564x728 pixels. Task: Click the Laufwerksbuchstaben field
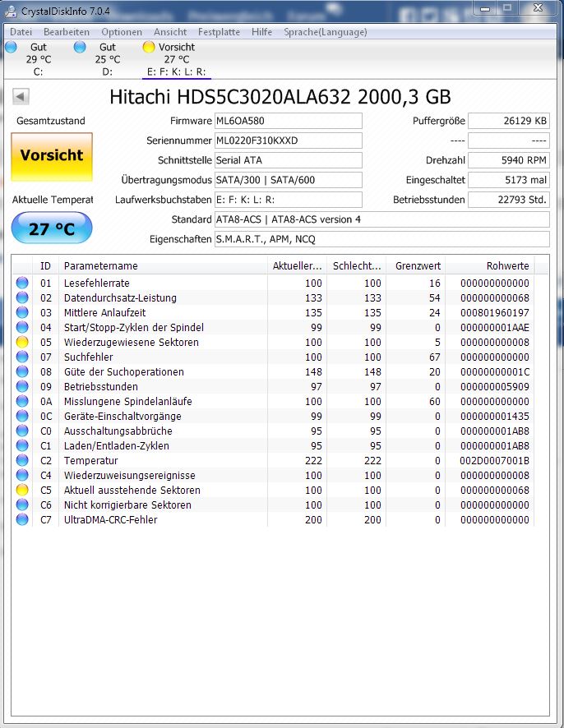(288, 200)
